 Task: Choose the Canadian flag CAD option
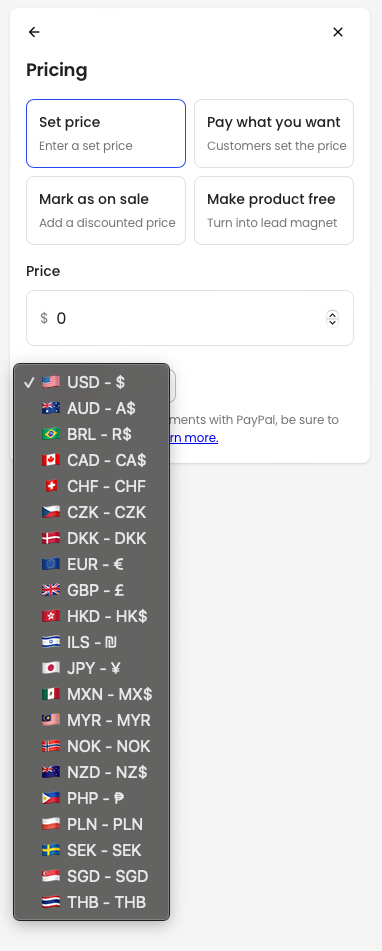pos(92,460)
